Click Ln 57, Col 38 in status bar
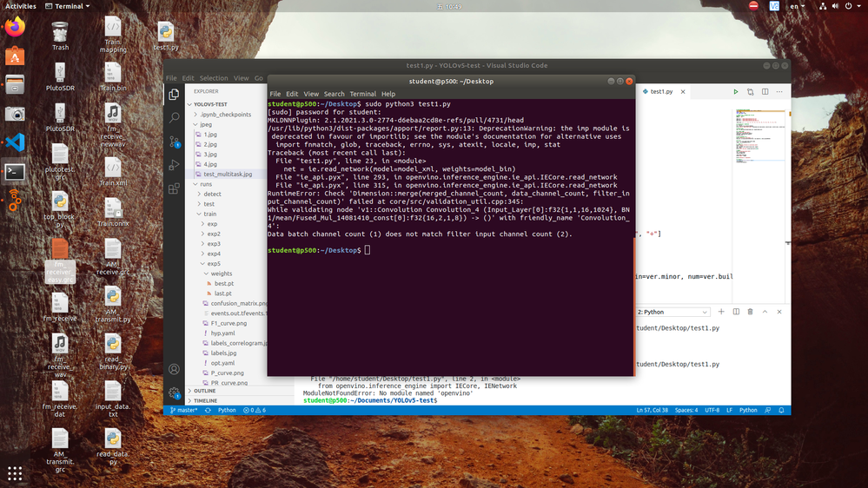The image size is (868, 488). (653, 411)
